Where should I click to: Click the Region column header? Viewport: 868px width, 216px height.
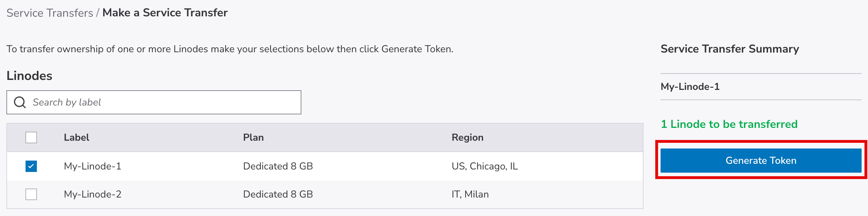[x=467, y=137]
